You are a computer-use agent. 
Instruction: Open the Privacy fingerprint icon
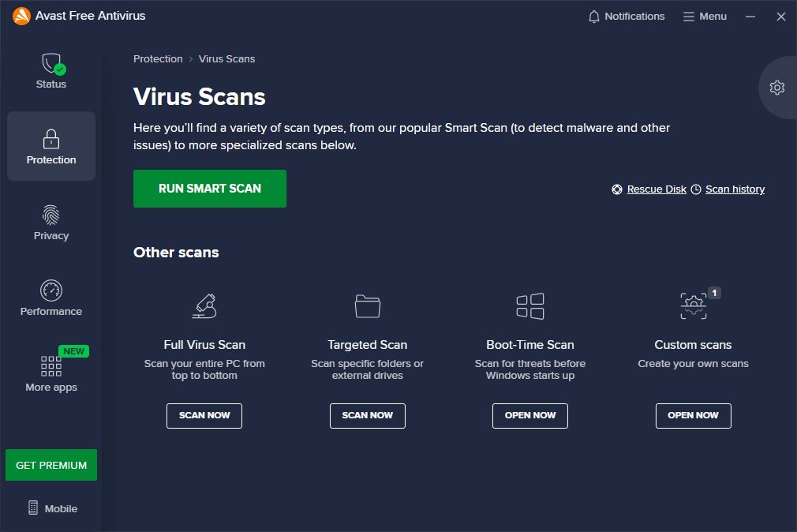click(x=51, y=215)
